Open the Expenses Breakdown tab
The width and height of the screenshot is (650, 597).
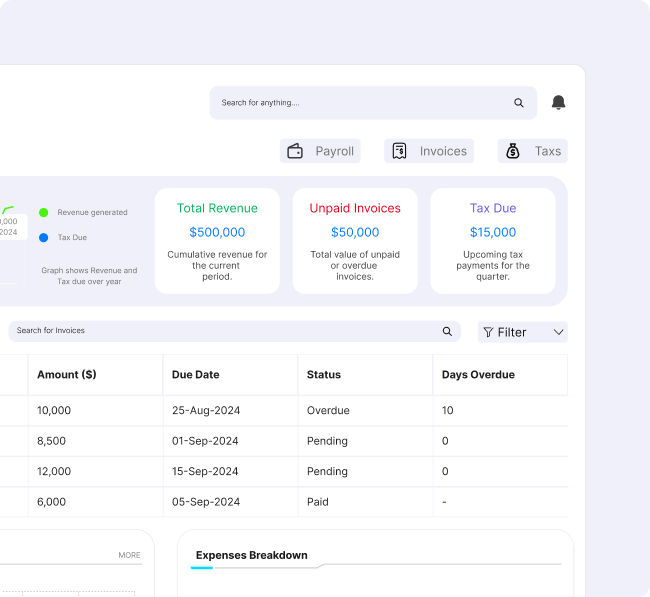tap(251, 555)
